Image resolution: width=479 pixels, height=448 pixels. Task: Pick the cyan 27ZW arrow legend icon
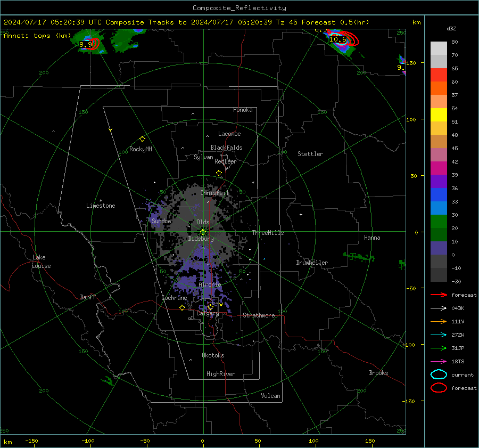tap(439, 335)
